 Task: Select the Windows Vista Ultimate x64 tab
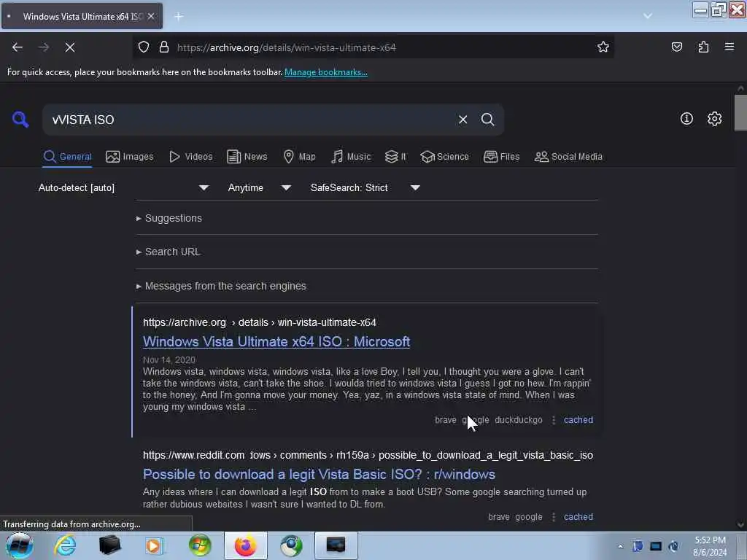click(82, 16)
